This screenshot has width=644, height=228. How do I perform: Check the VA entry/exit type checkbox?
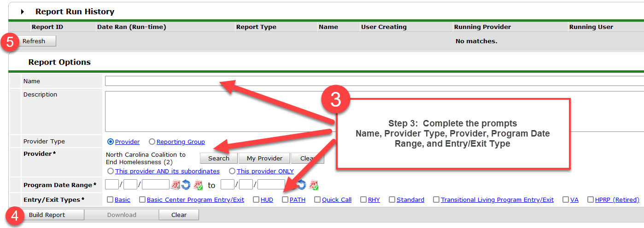coord(565,200)
